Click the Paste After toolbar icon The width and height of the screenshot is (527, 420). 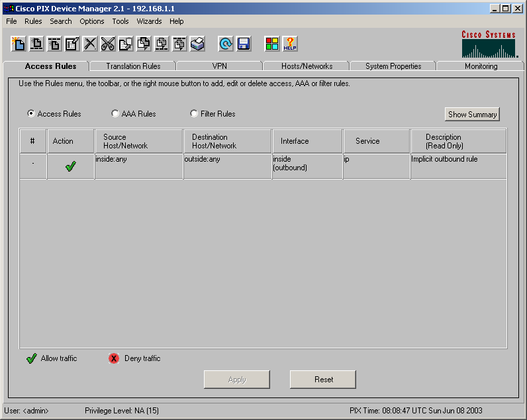tap(179, 44)
